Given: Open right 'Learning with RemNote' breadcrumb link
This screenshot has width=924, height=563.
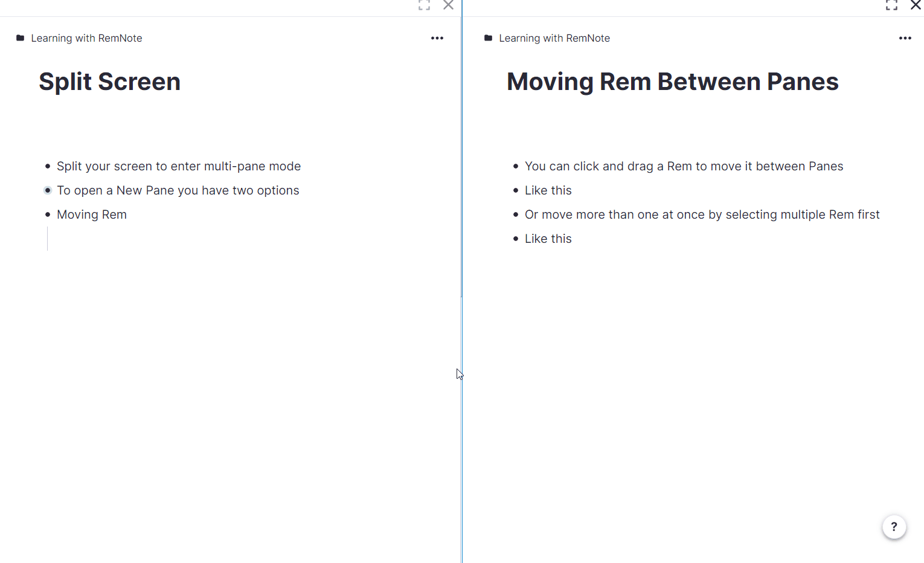Looking at the screenshot, I should 554,38.
